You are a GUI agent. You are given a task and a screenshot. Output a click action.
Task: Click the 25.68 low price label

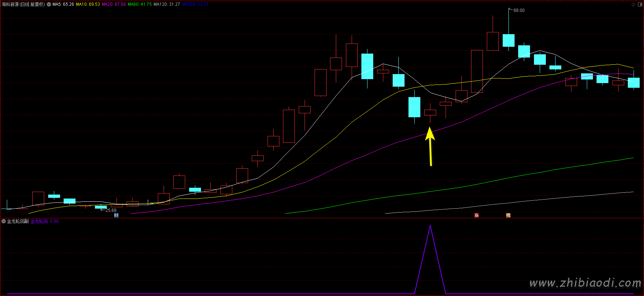(111, 210)
